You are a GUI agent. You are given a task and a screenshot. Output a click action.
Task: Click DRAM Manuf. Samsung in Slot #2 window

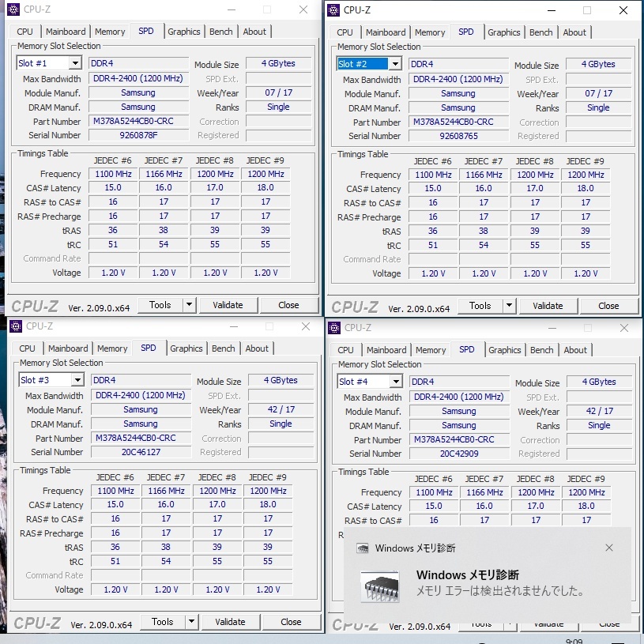click(x=458, y=107)
